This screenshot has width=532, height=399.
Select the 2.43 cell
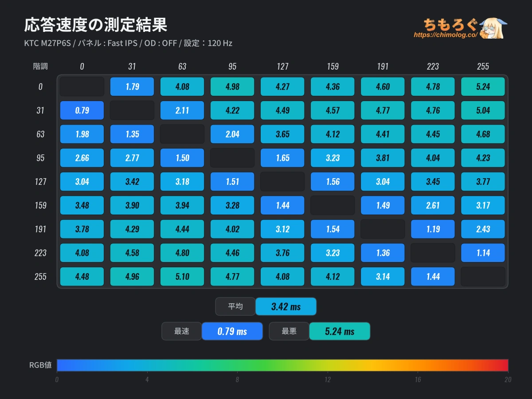coord(483,229)
